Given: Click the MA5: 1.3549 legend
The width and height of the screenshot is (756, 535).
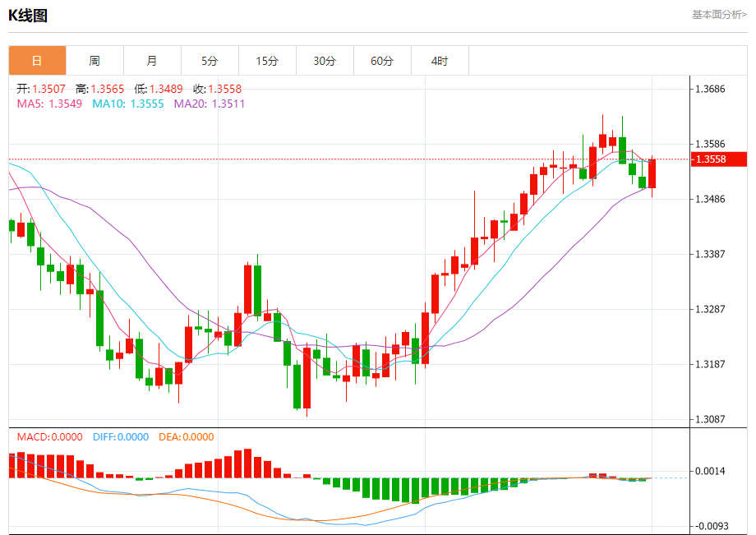Looking at the screenshot, I should coord(49,104).
